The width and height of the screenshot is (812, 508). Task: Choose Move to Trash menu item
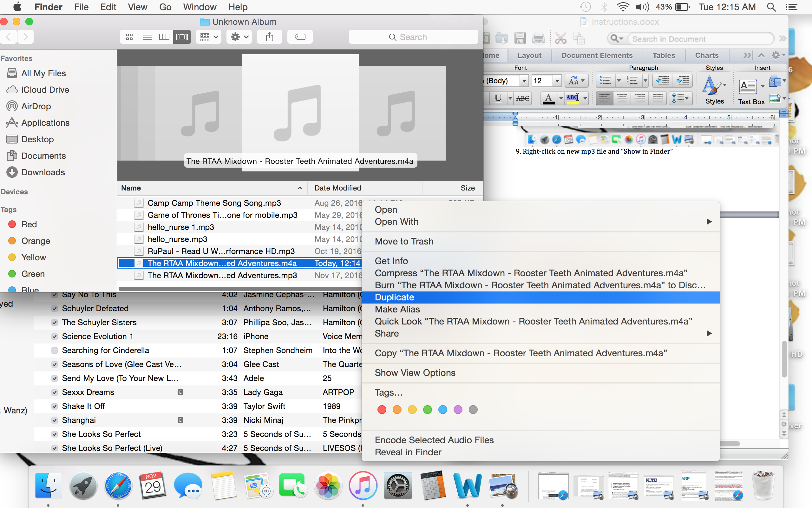pos(540,241)
